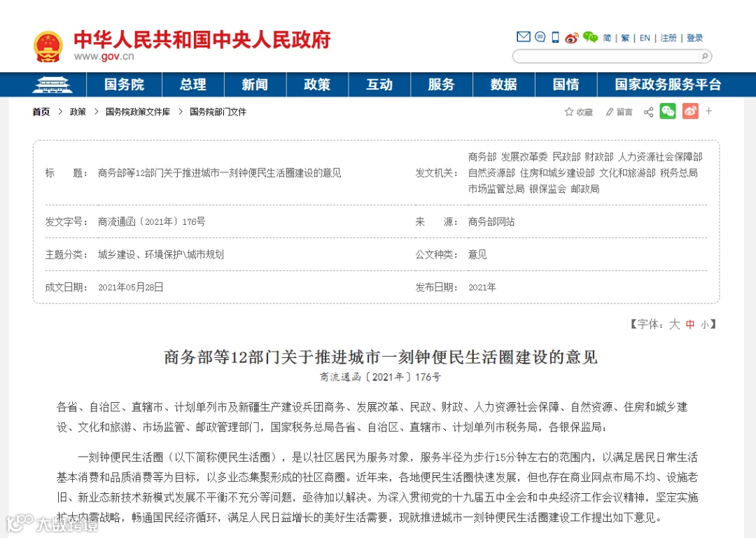This screenshot has width=756, height=538.
Task: Open the email envelope icon
Action: coord(523,36)
